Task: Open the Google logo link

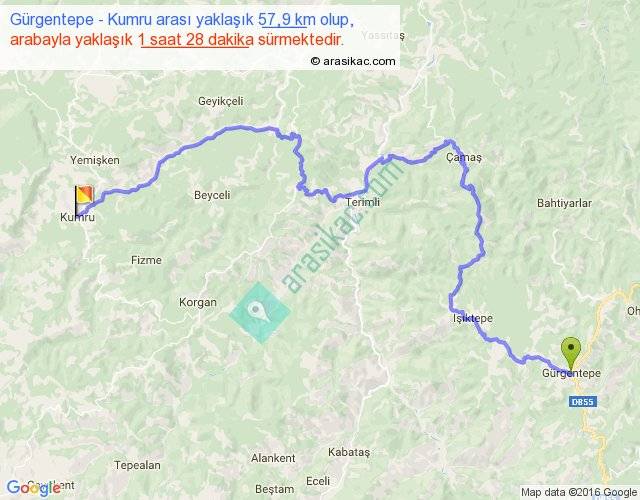Action: (33, 488)
